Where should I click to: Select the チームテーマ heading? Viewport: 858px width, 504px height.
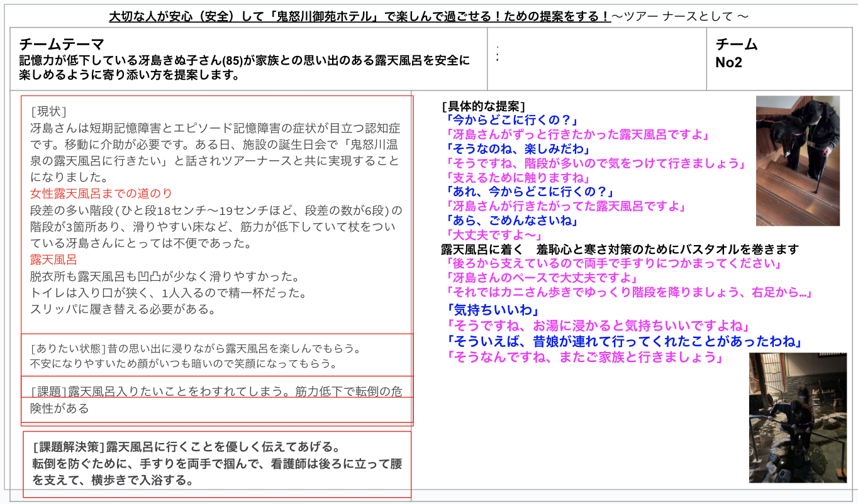(62, 44)
